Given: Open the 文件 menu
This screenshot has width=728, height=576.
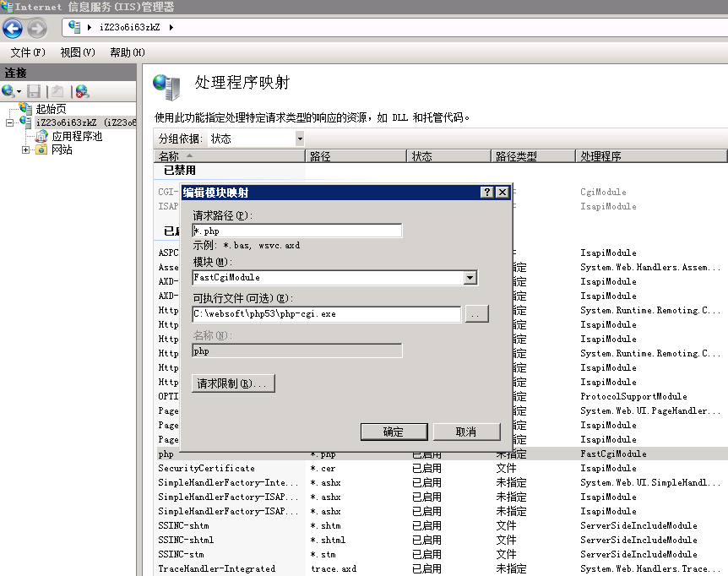Looking at the screenshot, I should tap(28, 52).
